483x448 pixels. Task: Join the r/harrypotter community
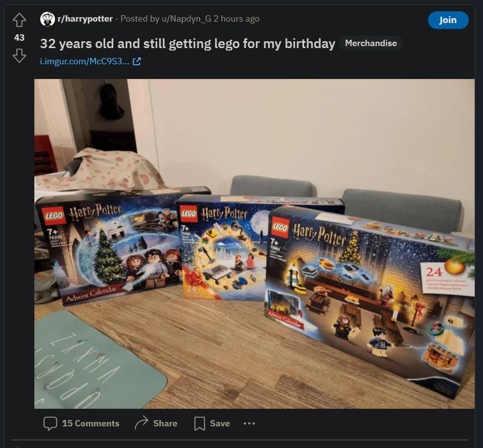(x=448, y=20)
